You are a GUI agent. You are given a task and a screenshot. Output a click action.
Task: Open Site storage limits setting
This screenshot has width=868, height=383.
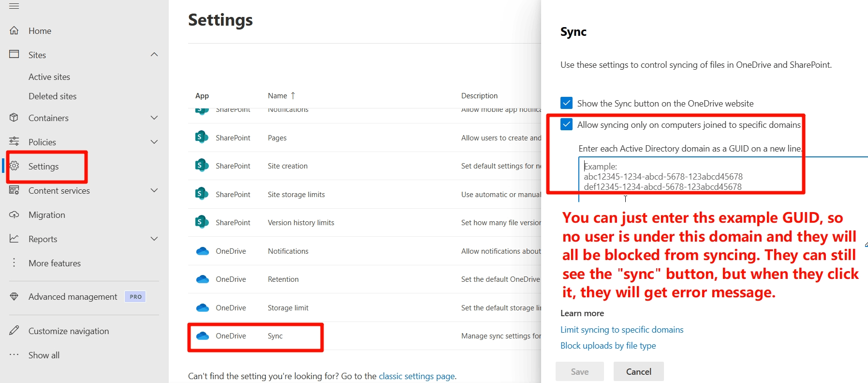coord(296,195)
